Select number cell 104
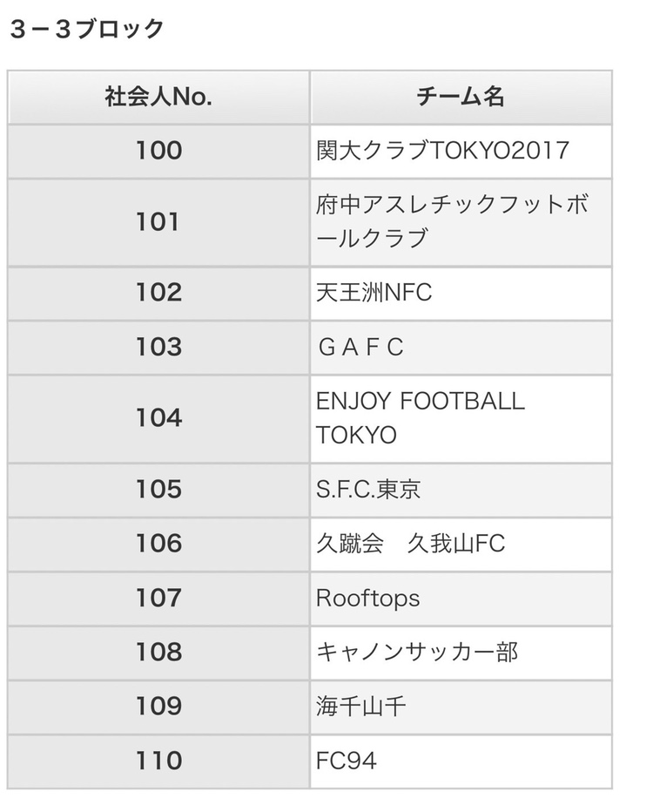Screen dimensions: 653x812 click(158, 418)
